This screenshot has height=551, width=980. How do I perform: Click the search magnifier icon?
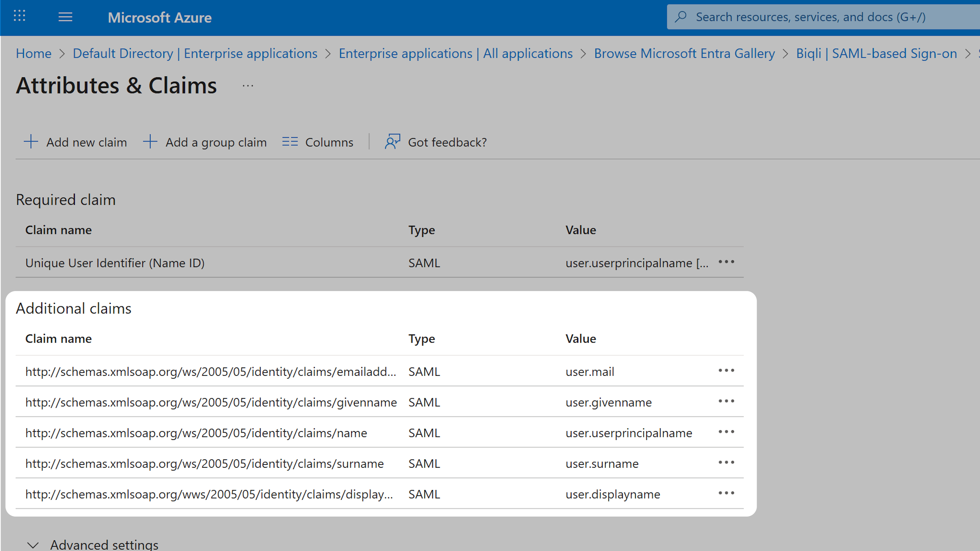point(681,17)
